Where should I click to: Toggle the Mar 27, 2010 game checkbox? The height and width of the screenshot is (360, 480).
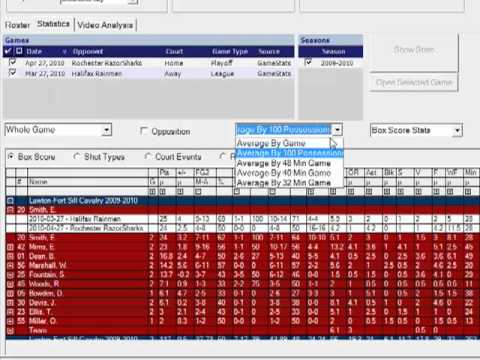[12, 73]
